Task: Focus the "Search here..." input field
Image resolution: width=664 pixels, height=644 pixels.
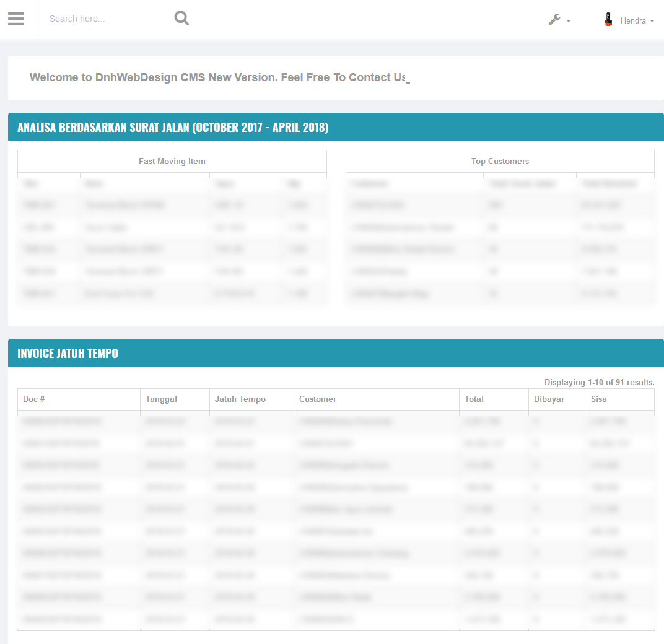Action: coord(105,19)
